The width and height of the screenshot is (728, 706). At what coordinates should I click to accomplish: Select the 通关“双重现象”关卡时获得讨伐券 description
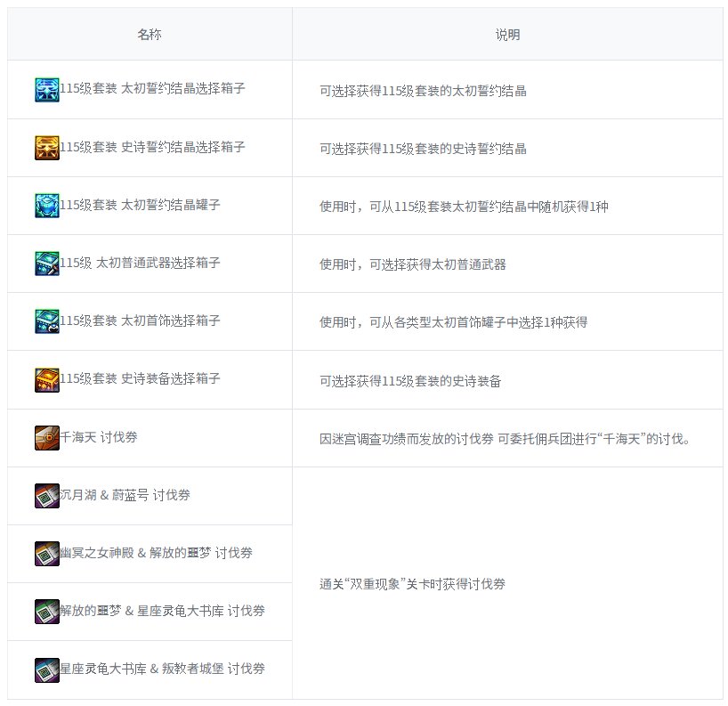tap(412, 585)
